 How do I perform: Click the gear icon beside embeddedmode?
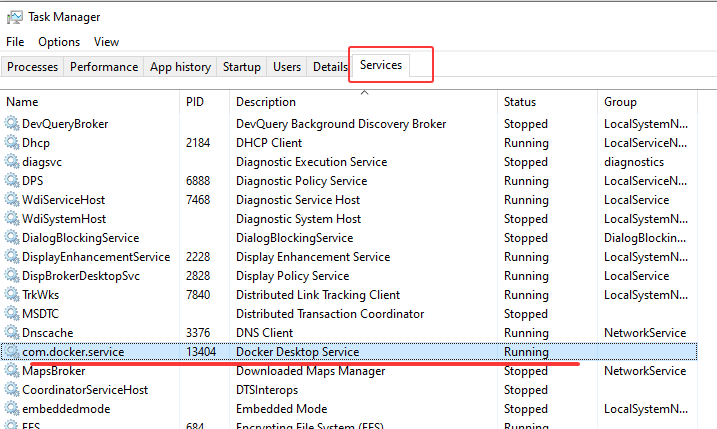pos(12,408)
